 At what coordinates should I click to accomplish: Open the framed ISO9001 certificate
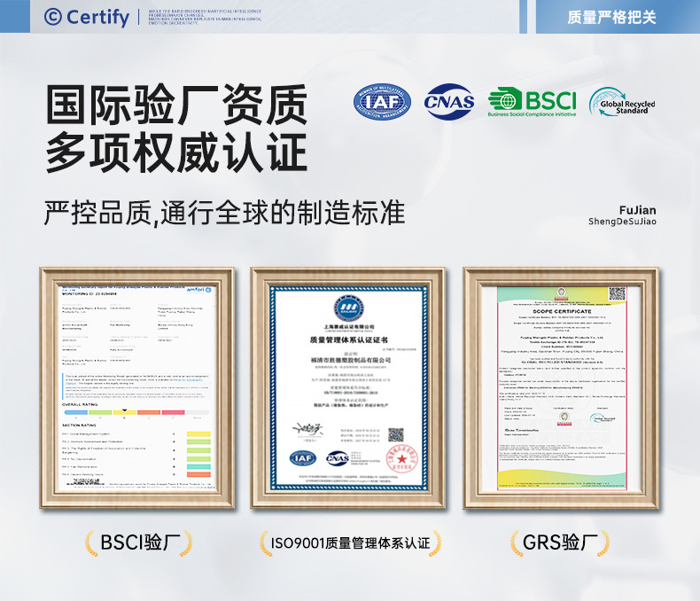347,387
